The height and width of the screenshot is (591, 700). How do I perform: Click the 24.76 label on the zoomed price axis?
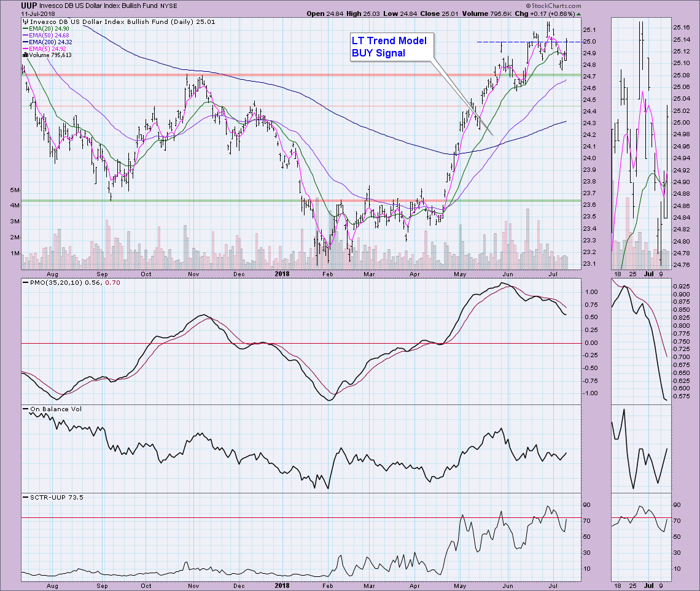(681, 265)
